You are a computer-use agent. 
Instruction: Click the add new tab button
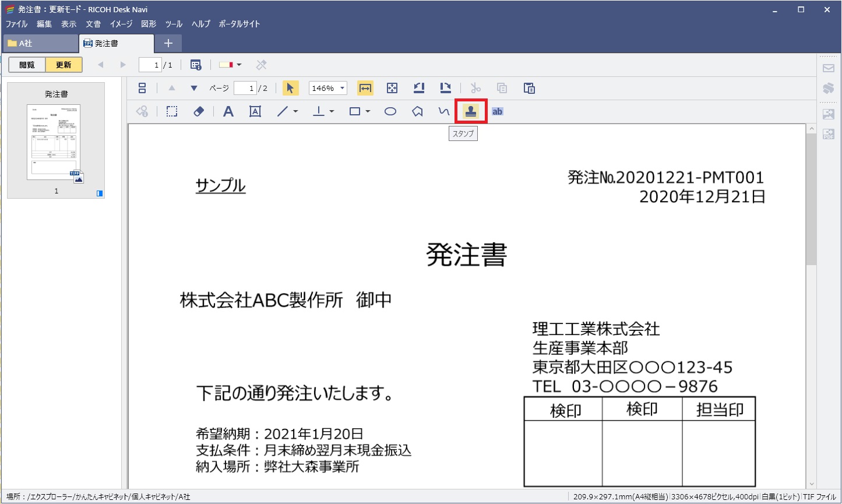pyautogui.click(x=168, y=43)
